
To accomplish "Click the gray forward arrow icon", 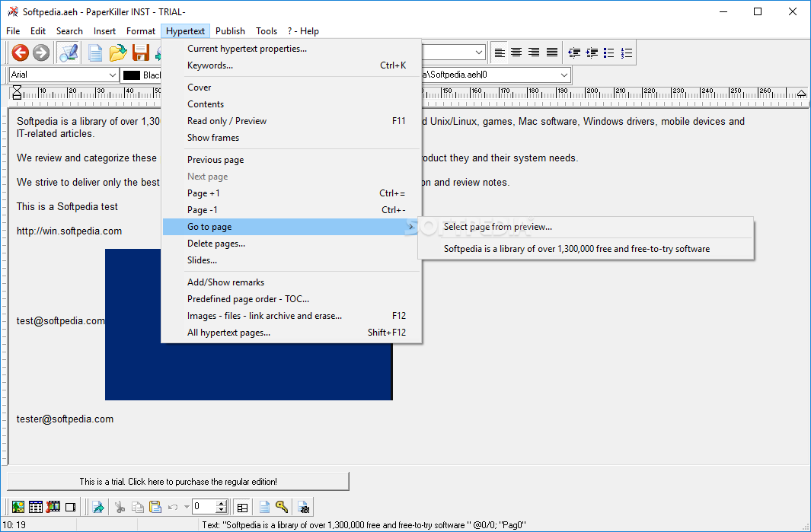I will click(x=41, y=53).
